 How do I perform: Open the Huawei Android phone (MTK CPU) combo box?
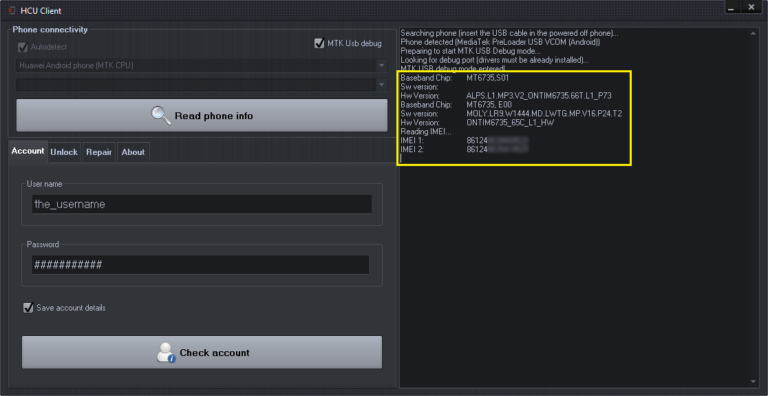(201, 65)
